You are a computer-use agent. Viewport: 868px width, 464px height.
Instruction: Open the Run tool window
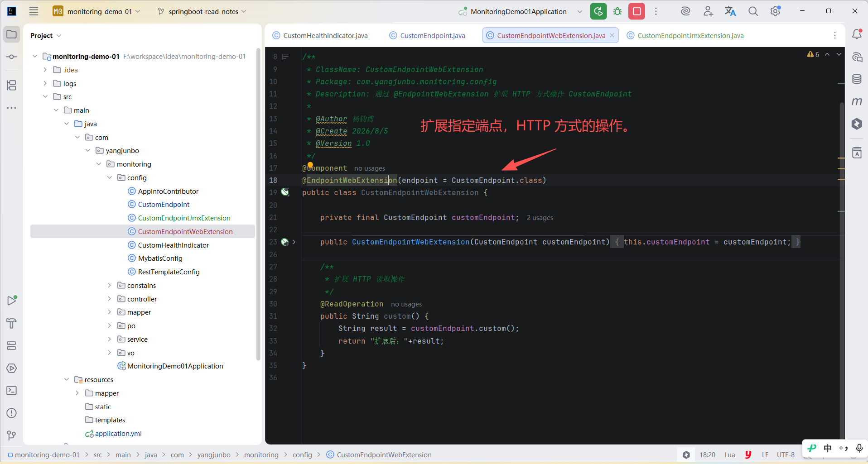point(12,301)
